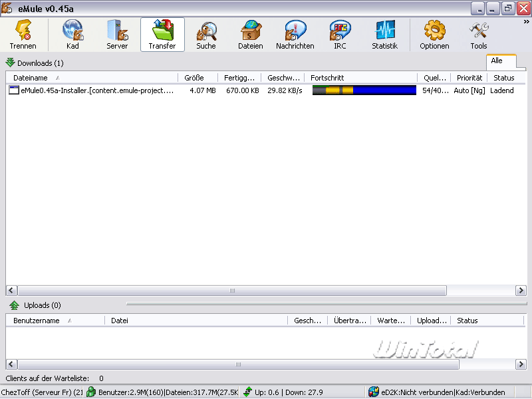Open the Kad network page
Image resolution: width=532 pixels, height=399 pixels.
point(72,35)
